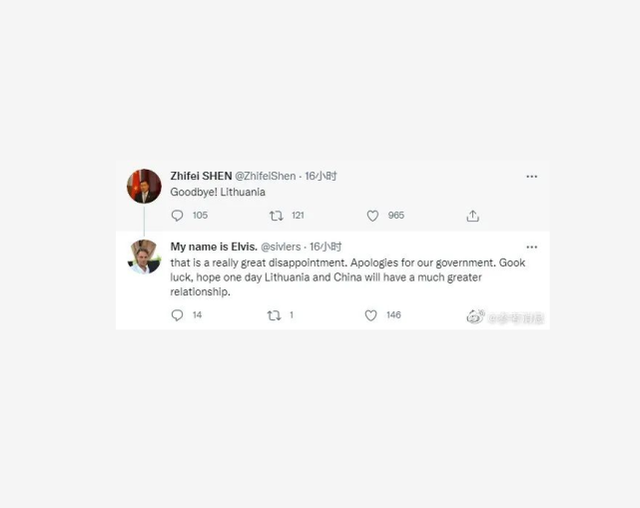This screenshot has height=508, width=640.
Task: Retweet the Elvis reply tweet
Action: (274, 315)
